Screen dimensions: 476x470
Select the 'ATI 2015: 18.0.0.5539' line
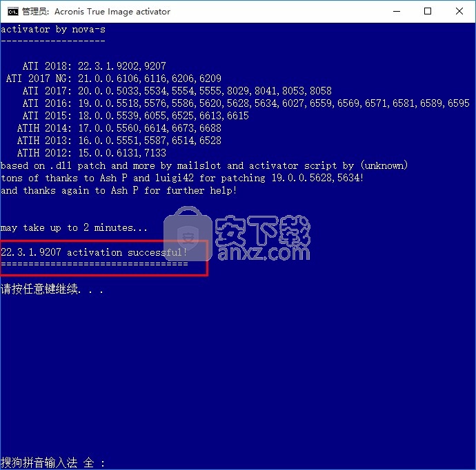pyautogui.click(x=136, y=116)
